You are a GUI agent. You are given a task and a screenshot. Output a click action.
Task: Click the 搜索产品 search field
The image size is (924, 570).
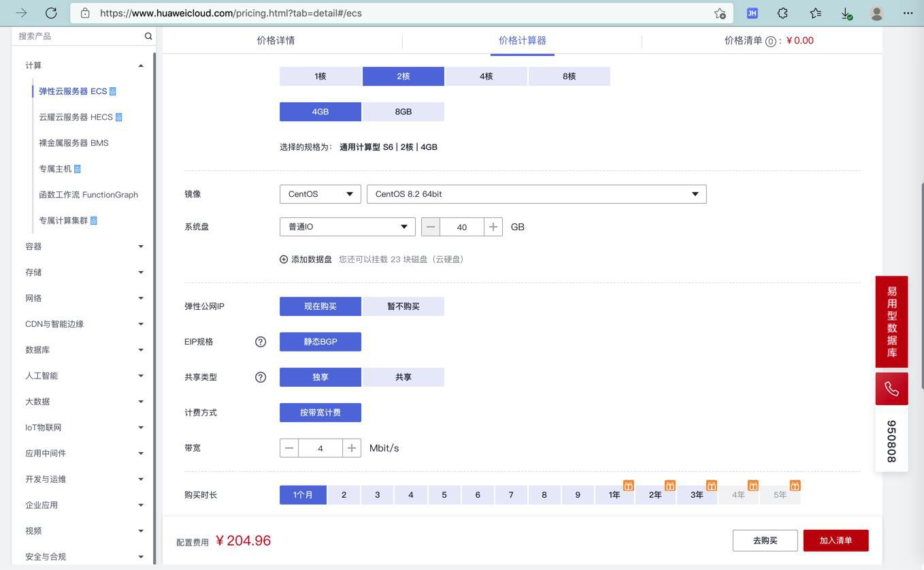79,36
